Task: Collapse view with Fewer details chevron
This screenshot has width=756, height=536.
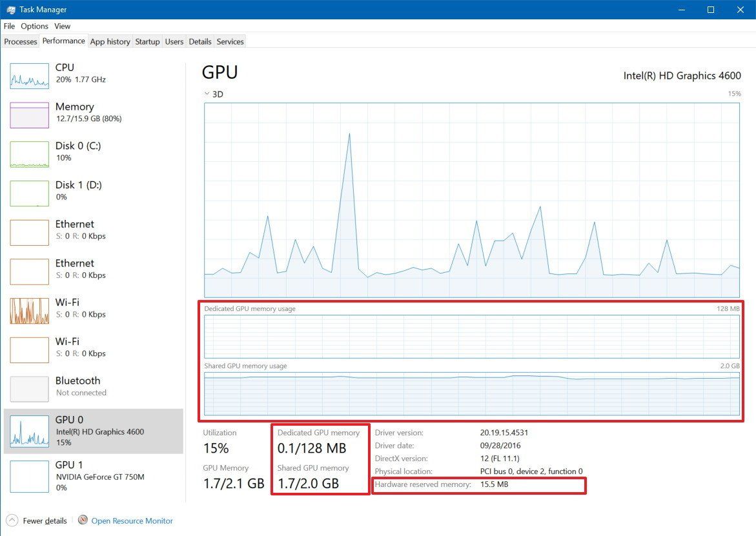Action: point(14,521)
